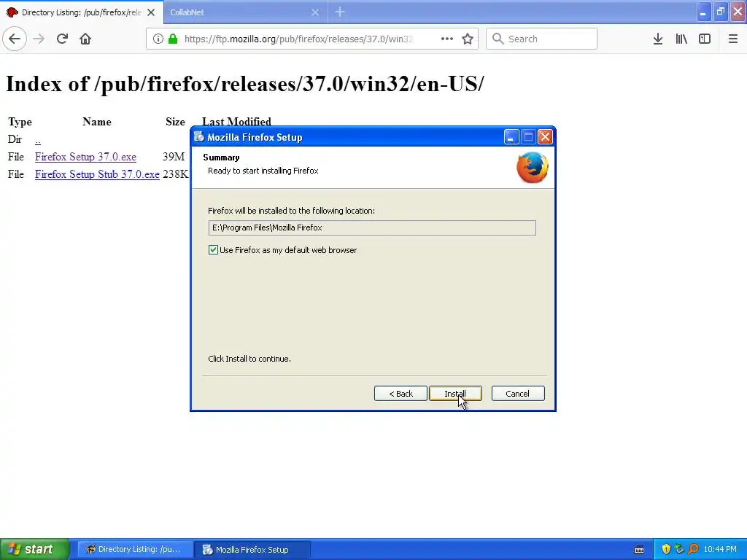Click the 'Name' column header
Viewport: 747px width, 560px height.
[x=97, y=122]
